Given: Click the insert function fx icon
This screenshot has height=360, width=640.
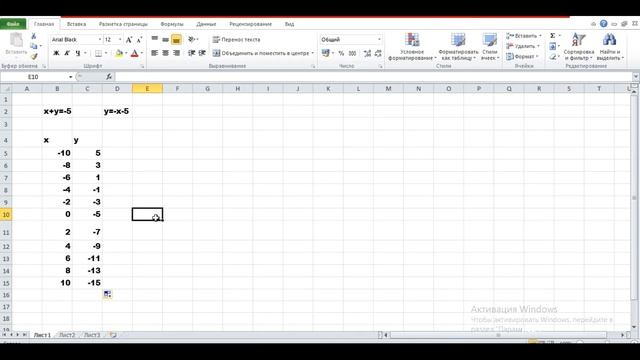Looking at the screenshot, I should point(109,77).
